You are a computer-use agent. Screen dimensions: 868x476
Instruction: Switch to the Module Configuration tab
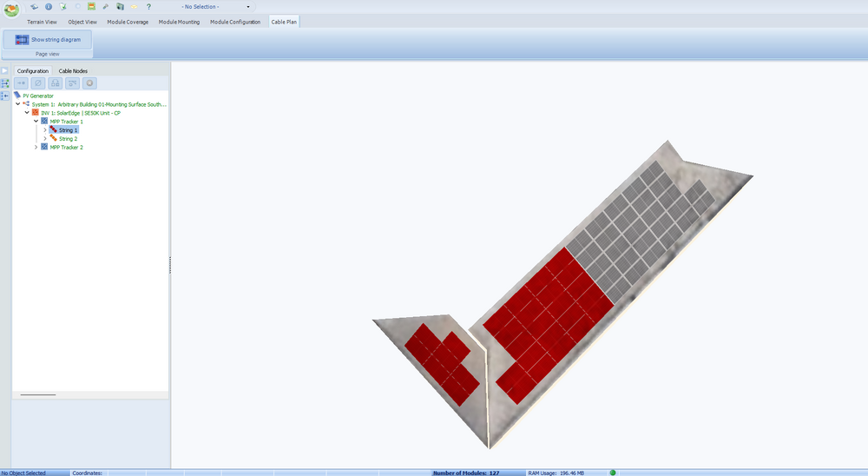(x=235, y=22)
